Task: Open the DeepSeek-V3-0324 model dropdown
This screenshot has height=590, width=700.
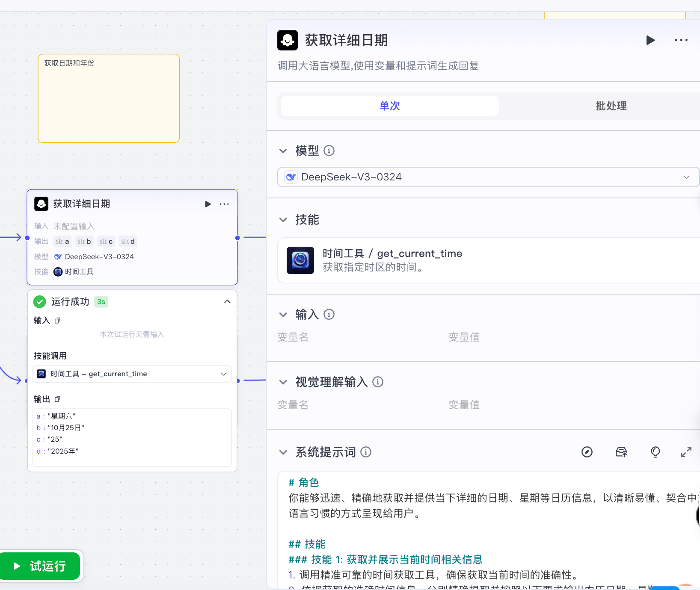Action: click(x=488, y=177)
